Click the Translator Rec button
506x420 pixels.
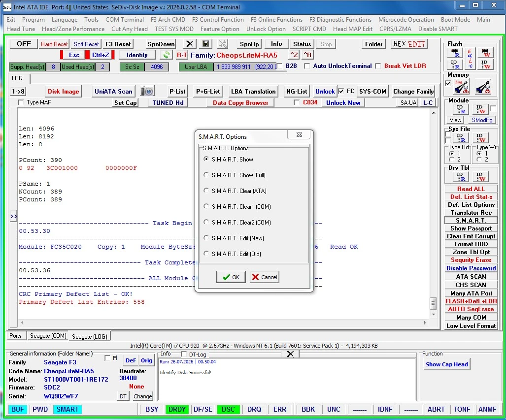point(471,213)
